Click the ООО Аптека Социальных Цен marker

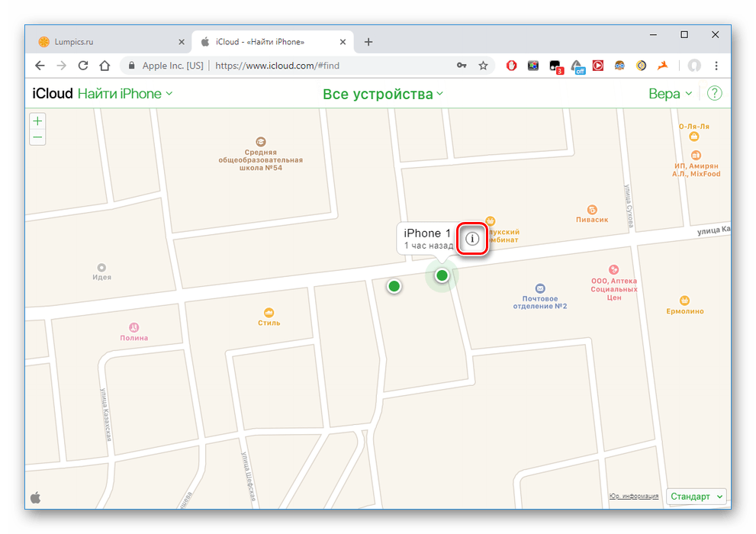click(x=613, y=269)
